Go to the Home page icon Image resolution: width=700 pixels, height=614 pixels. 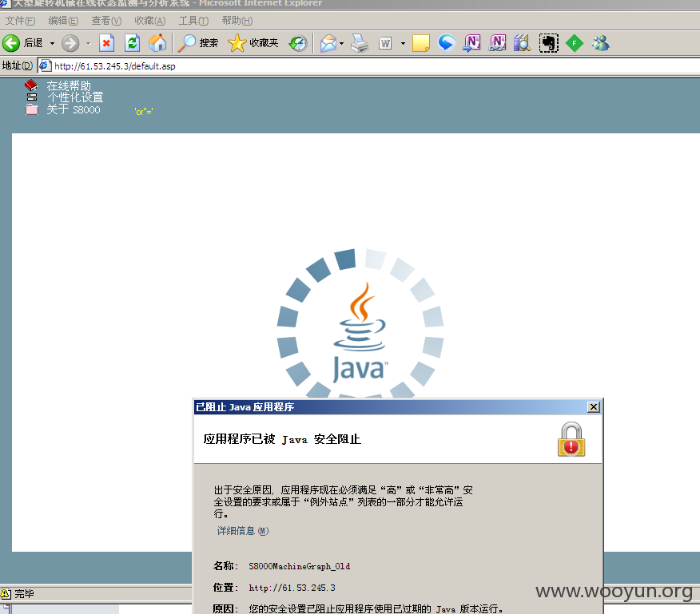click(x=157, y=43)
